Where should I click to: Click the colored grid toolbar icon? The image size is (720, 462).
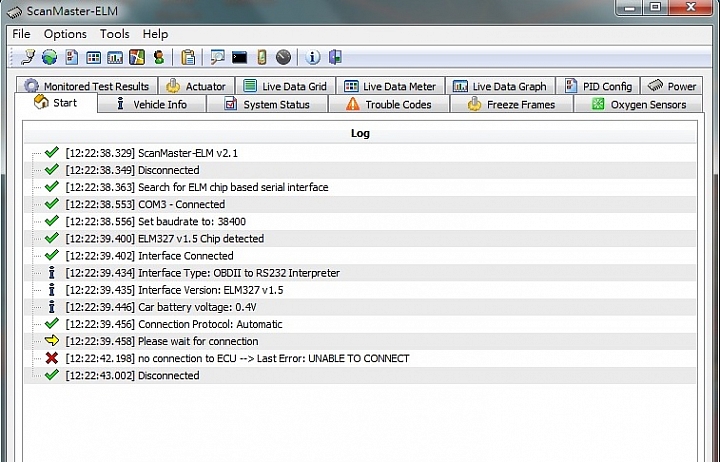pyautogui.click(x=93, y=57)
